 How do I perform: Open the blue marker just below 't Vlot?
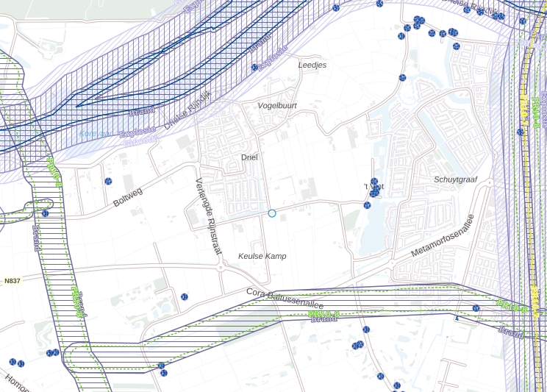(x=367, y=205)
